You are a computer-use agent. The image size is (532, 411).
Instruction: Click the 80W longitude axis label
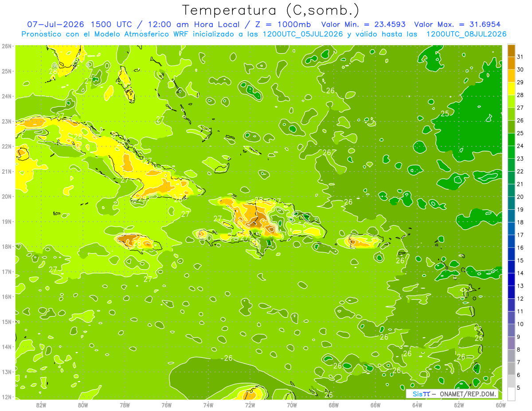pos(83,405)
